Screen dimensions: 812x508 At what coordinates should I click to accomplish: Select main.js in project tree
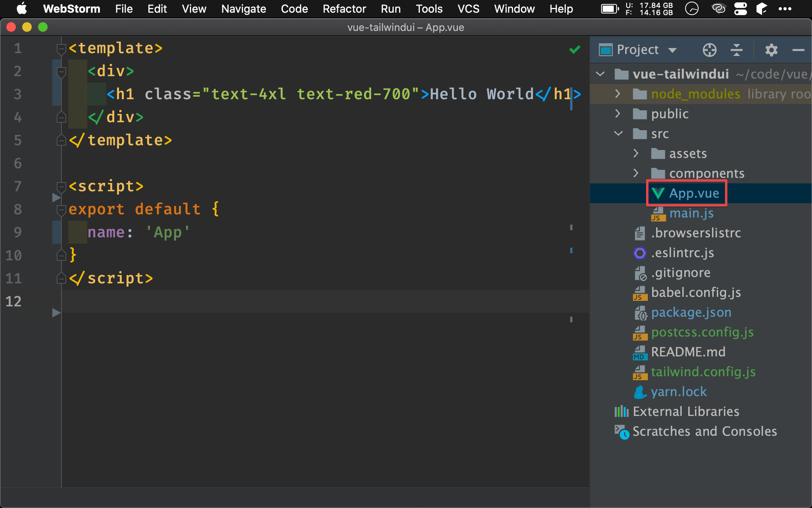(x=691, y=213)
